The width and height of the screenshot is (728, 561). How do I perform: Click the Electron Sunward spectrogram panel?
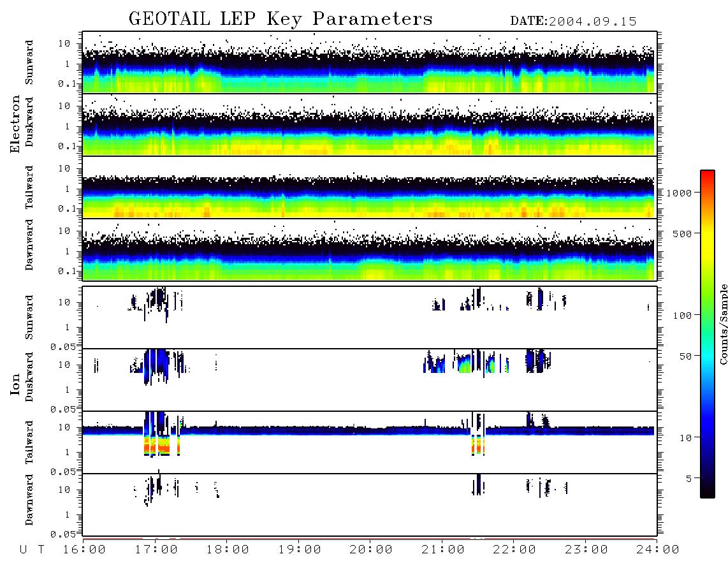pos(370,62)
